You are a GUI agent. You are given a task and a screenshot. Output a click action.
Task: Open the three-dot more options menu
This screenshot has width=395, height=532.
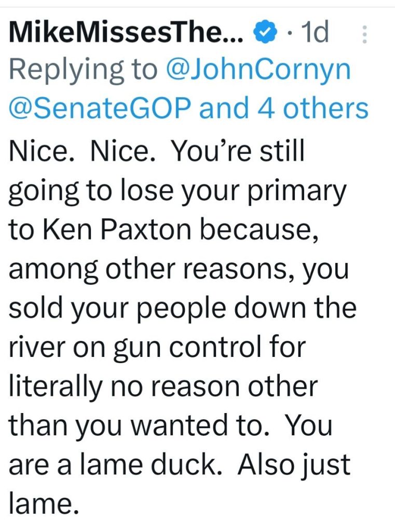tap(364, 35)
